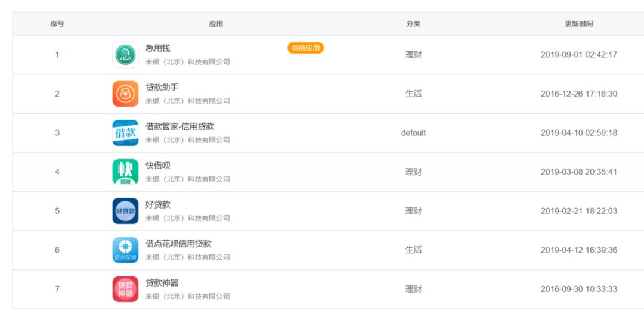Open the 贷款神器 app title
The height and width of the screenshot is (314, 644).
(x=162, y=282)
